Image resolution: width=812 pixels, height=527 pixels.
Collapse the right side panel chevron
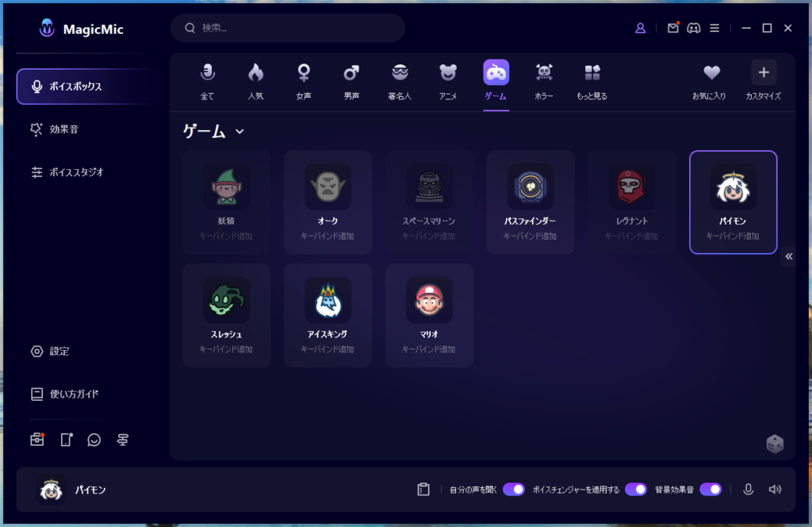788,256
